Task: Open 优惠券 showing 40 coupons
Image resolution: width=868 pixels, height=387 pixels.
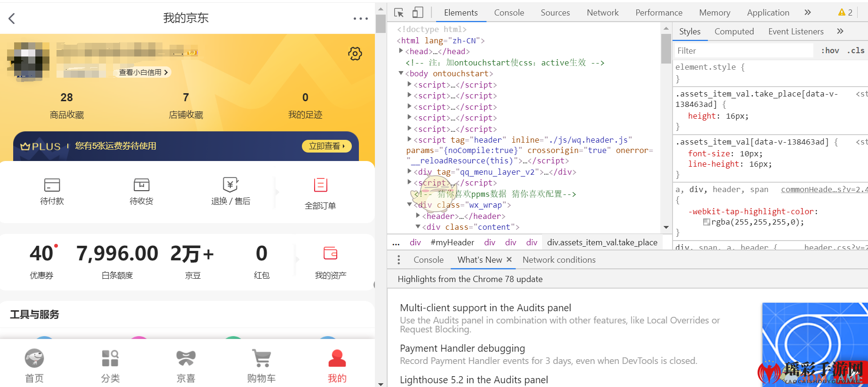Action: (x=42, y=262)
